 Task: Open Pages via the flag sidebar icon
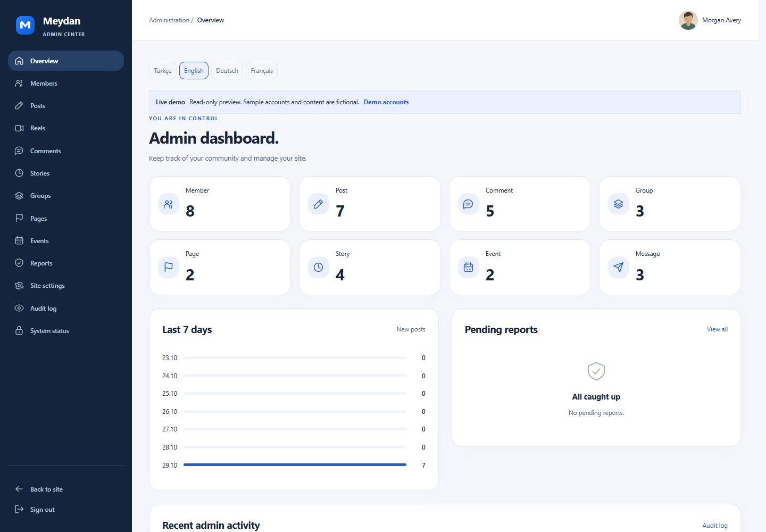[19, 218]
